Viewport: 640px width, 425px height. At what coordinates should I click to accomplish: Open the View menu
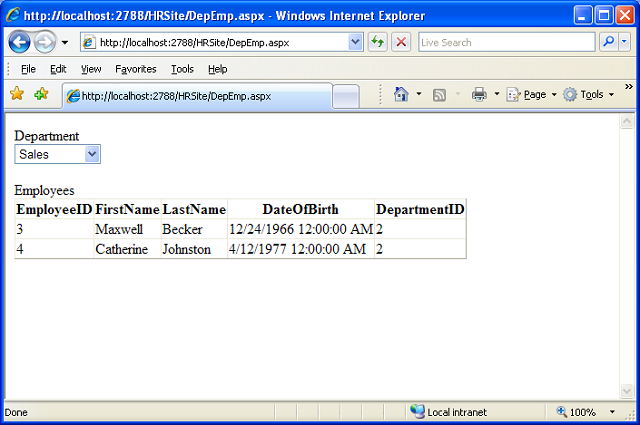[x=91, y=69]
